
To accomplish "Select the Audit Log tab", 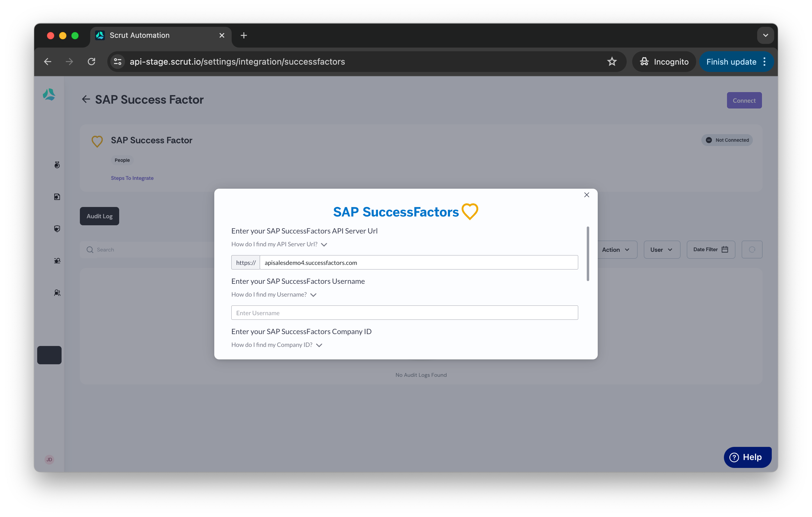I will (99, 216).
